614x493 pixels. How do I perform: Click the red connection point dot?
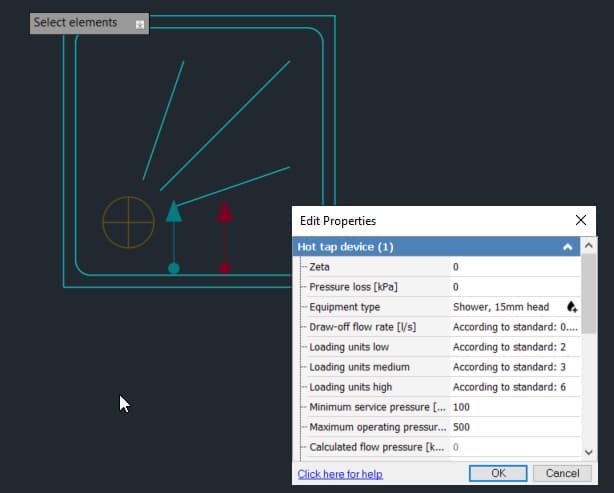click(x=225, y=268)
